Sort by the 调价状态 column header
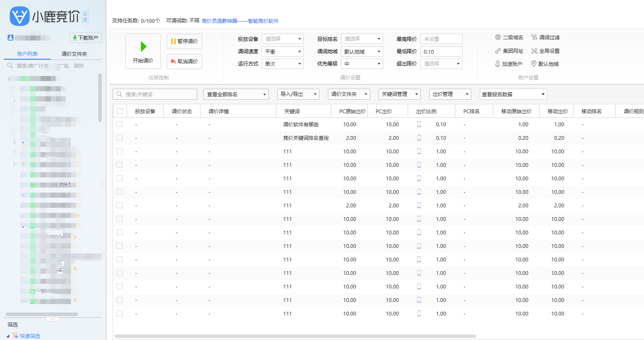Image resolution: width=644 pixels, height=340 pixels. pos(182,111)
